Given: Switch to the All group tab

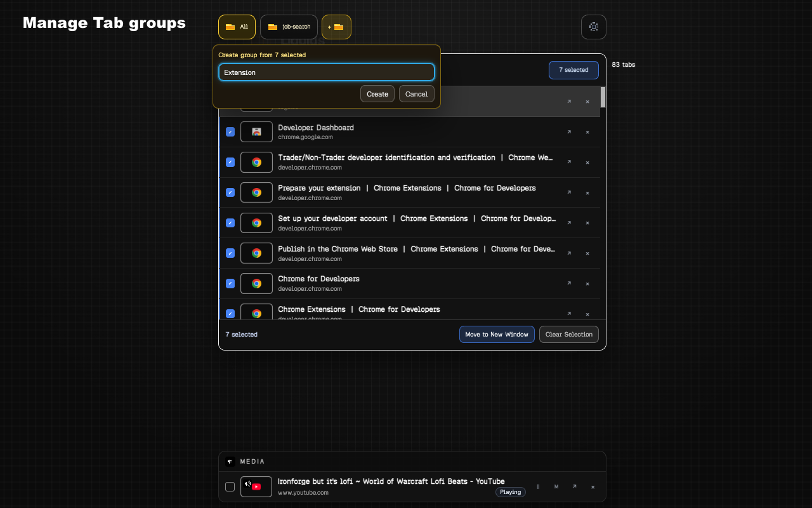Looking at the screenshot, I should pyautogui.click(x=237, y=27).
